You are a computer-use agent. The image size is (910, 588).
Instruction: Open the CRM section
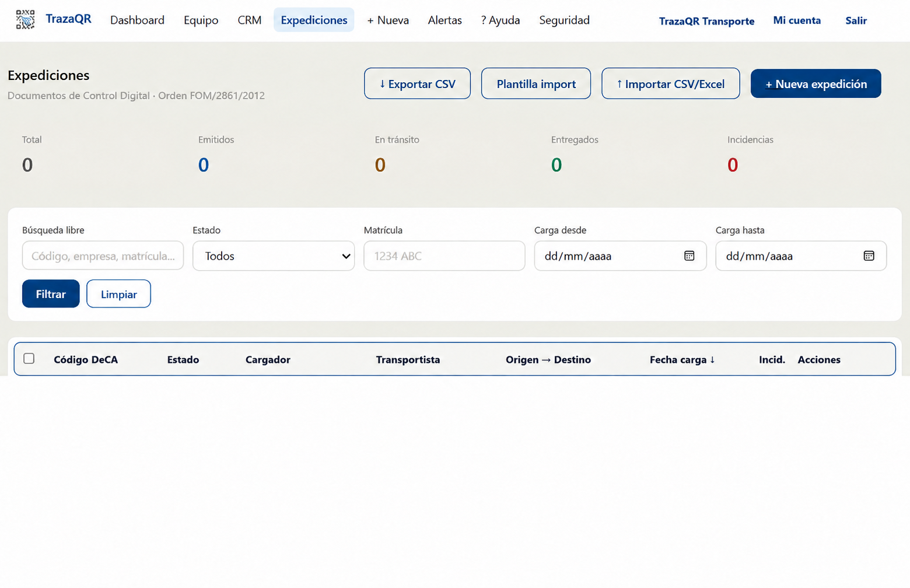click(x=249, y=20)
